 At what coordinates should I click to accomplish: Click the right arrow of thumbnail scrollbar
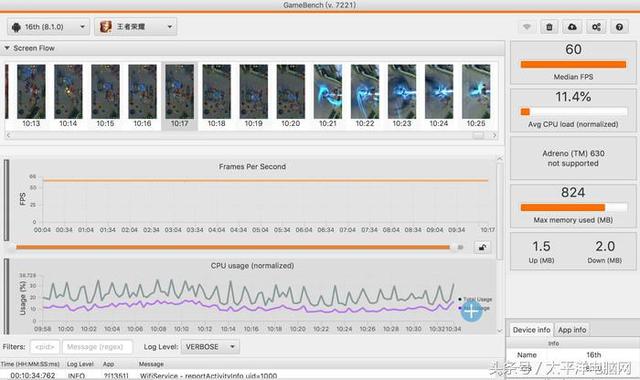pyautogui.click(x=495, y=135)
